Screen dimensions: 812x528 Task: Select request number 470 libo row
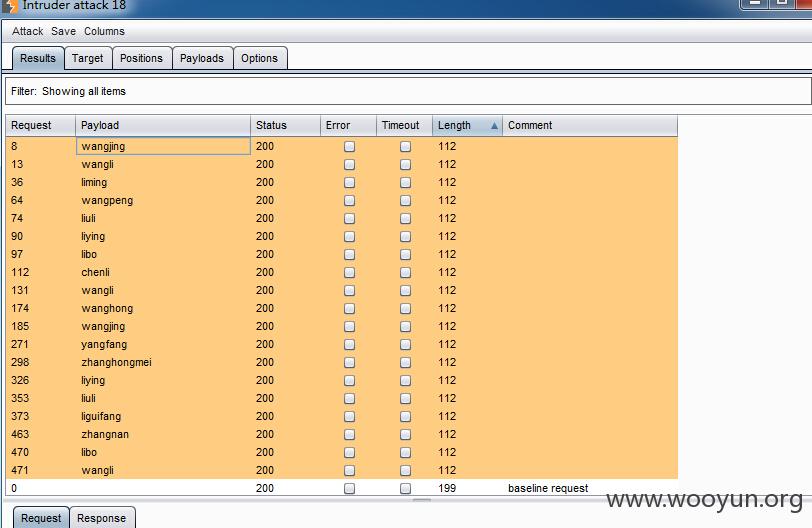tap(342, 452)
